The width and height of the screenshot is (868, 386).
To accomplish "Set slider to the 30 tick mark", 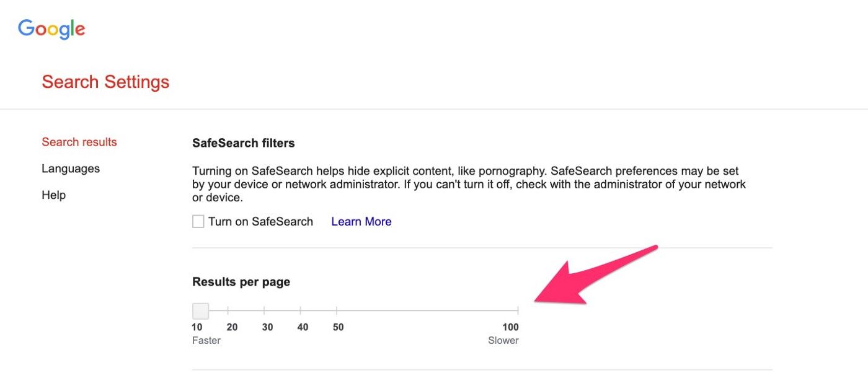I will click(x=264, y=310).
